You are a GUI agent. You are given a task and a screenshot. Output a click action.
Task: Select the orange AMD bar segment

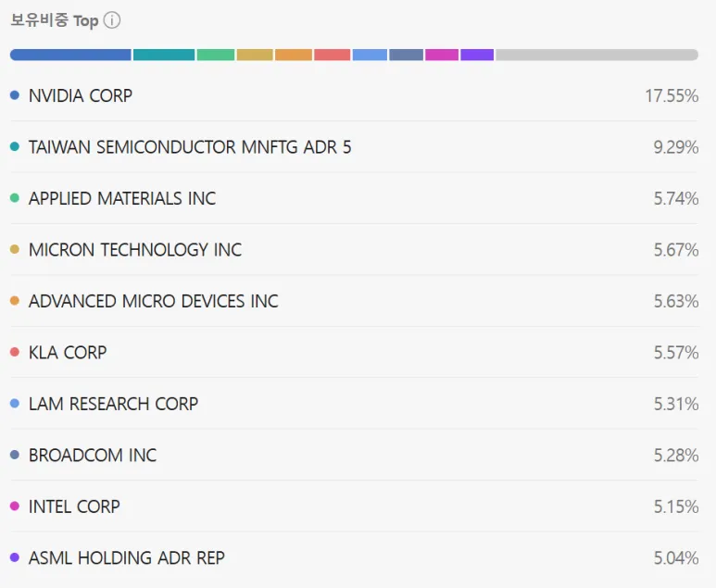294,55
